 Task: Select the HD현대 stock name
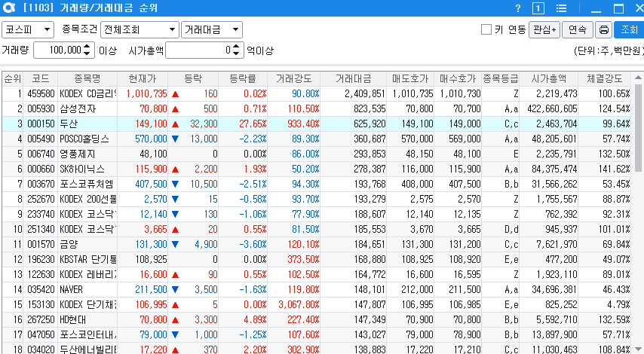coord(73,320)
